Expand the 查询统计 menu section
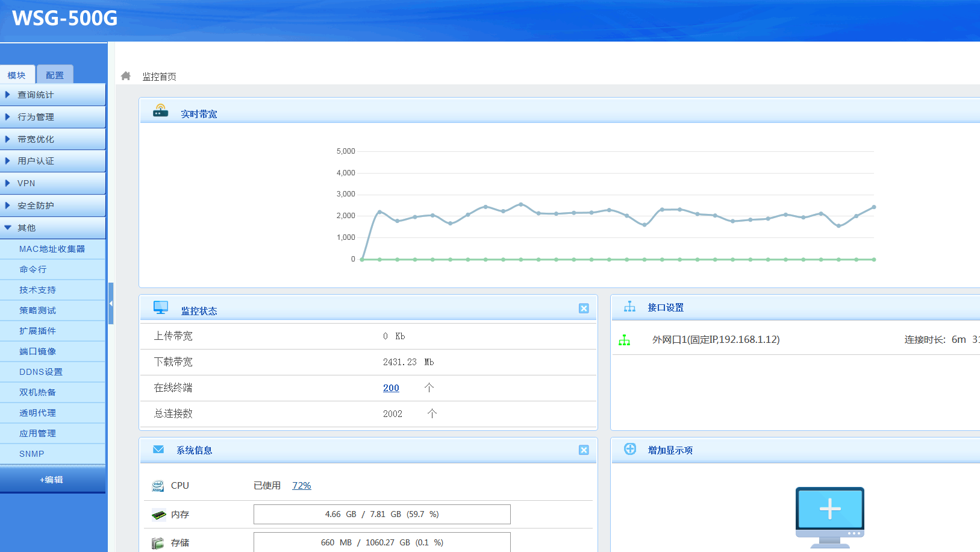This screenshot has height=552, width=980. (x=52, y=95)
